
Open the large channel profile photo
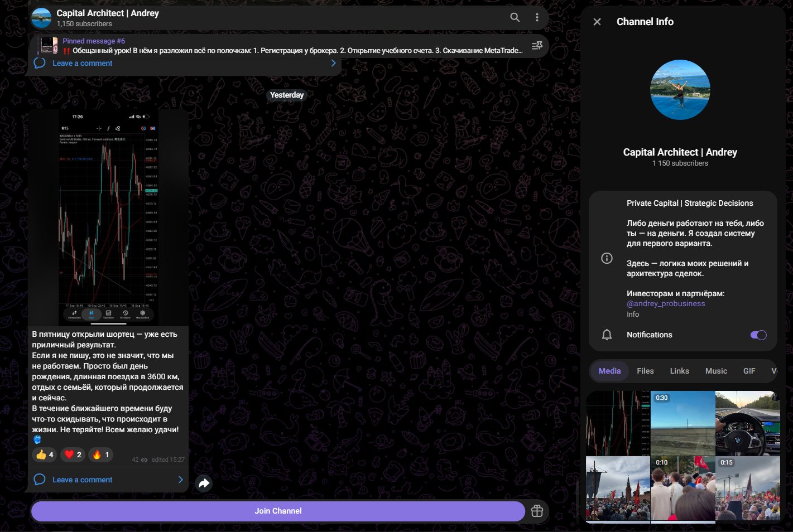[680, 90]
